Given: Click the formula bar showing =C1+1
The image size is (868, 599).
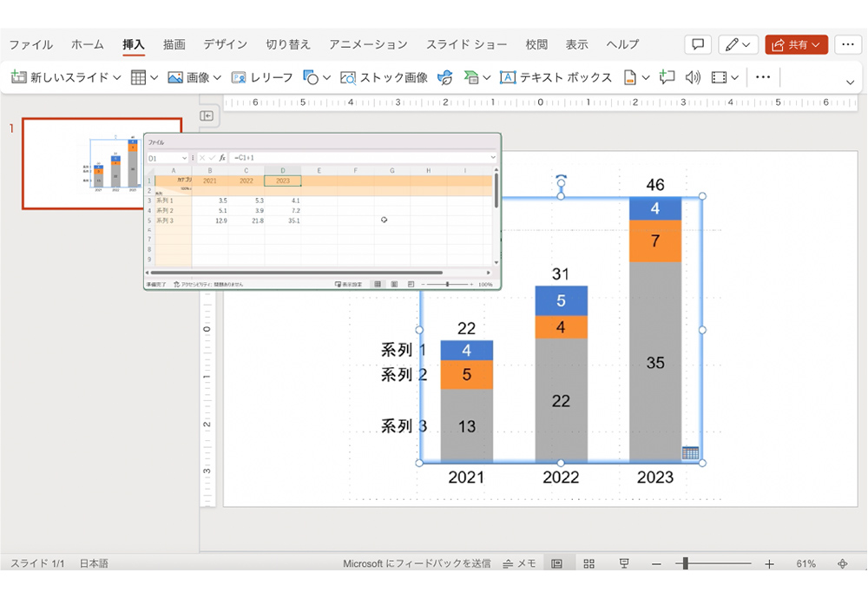Looking at the screenshot, I should coord(363,158).
